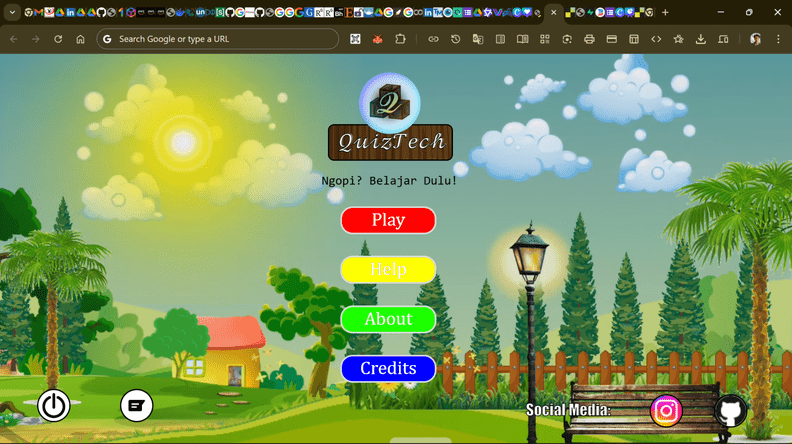Open a new browser tab
The width and height of the screenshot is (792, 444).
(665, 12)
